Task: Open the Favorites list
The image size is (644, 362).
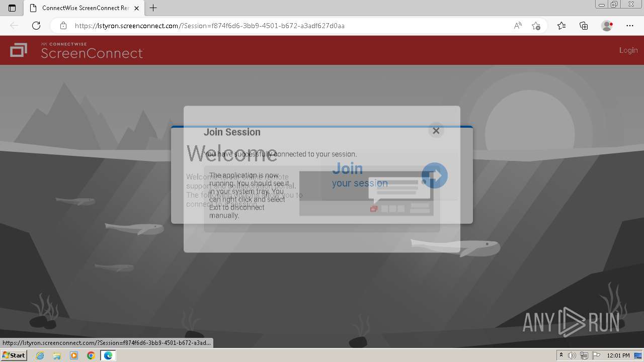Action: [x=561, y=26]
